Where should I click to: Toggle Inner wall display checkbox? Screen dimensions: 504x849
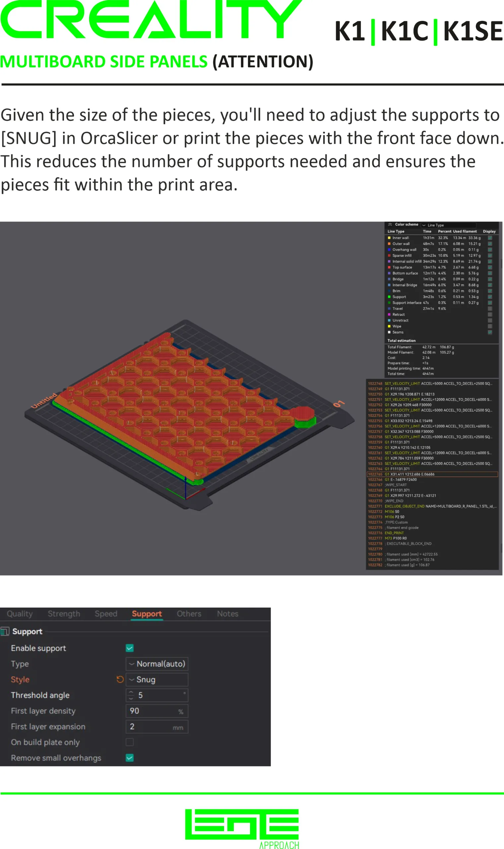[x=490, y=238]
